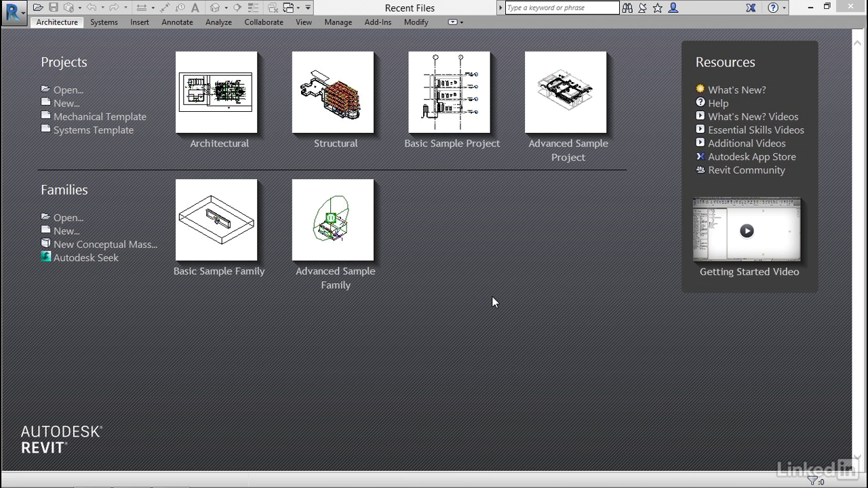The width and height of the screenshot is (868, 488).
Task: Switch to the Annotate ribbon tab
Action: (x=177, y=22)
